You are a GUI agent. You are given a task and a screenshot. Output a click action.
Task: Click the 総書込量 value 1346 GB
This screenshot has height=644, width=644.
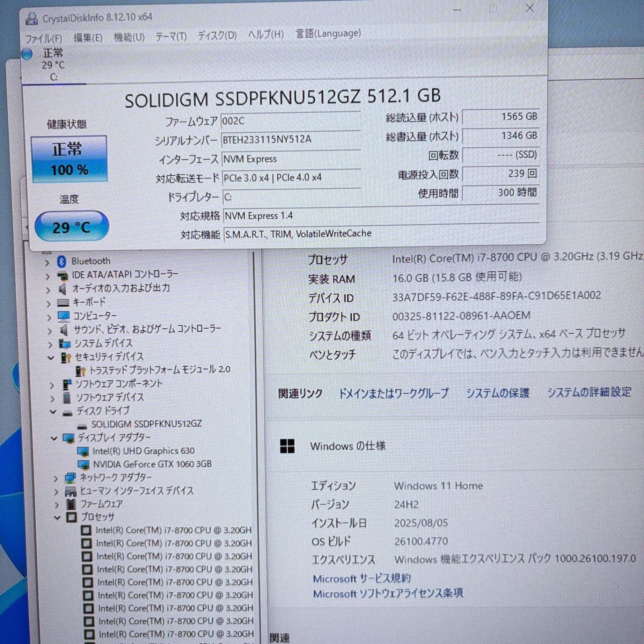coord(501,136)
